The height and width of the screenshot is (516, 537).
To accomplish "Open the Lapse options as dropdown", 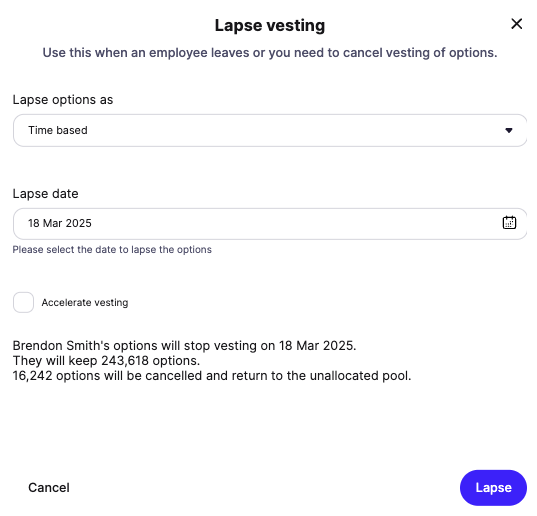I will 270,130.
